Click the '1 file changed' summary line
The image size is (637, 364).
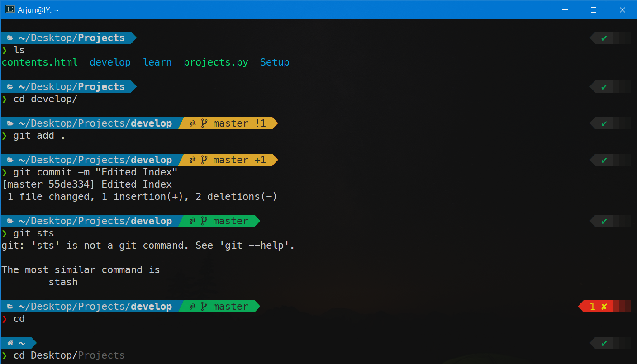pyautogui.click(x=143, y=197)
